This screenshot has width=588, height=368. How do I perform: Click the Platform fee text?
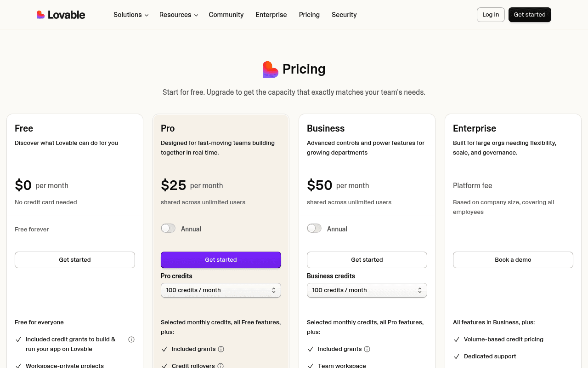coord(473,186)
